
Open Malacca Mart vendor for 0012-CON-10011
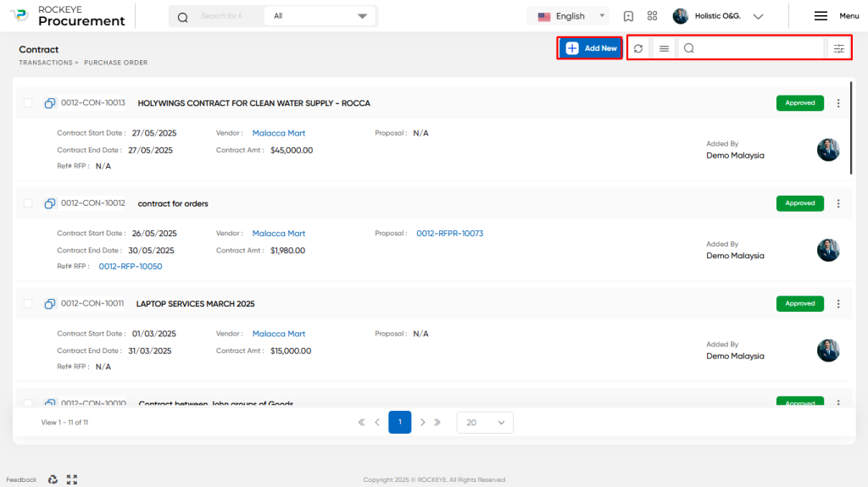click(x=278, y=334)
